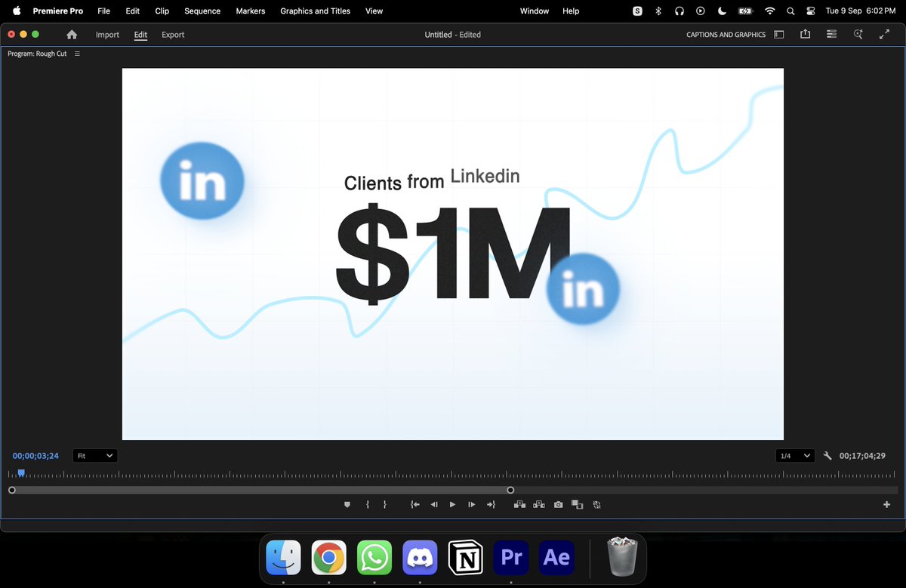Open the program monitor wrench settings
Image resolution: width=906 pixels, height=588 pixels.
[x=827, y=456]
